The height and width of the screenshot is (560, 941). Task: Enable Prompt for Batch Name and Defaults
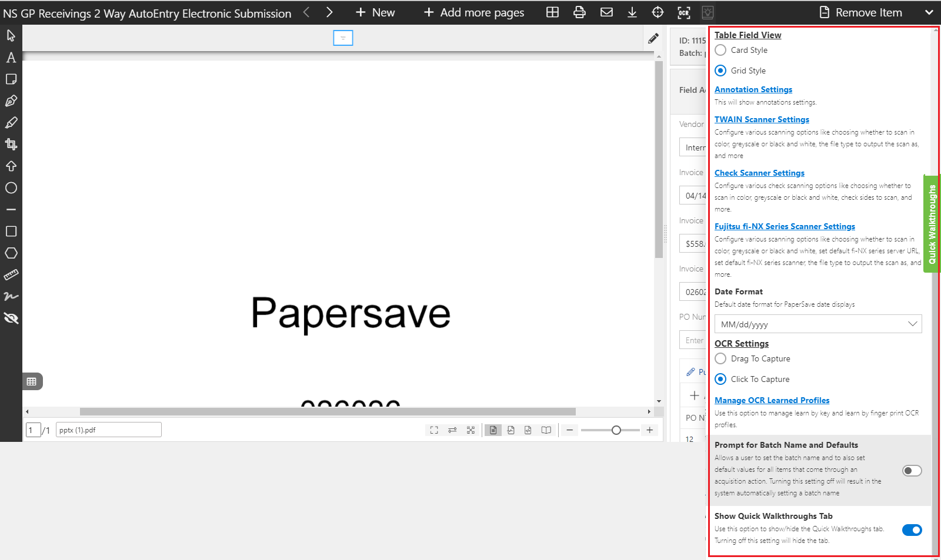pyautogui.click(x=912, y=471)
